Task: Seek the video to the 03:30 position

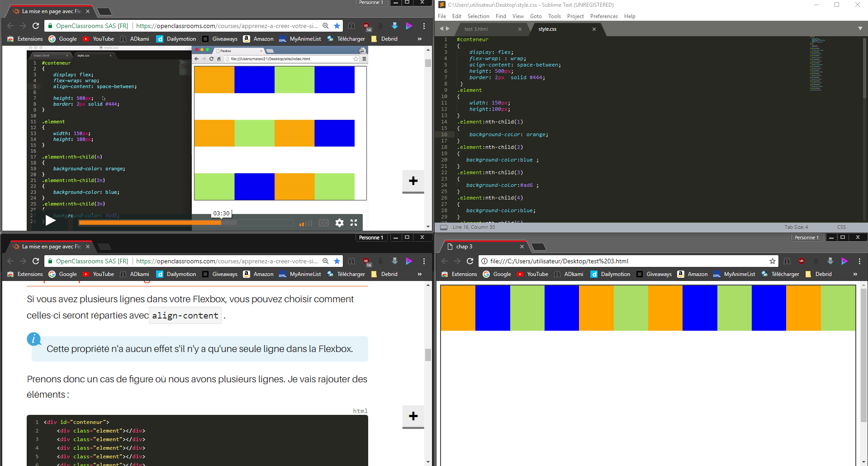Action: tap(221, 223)
